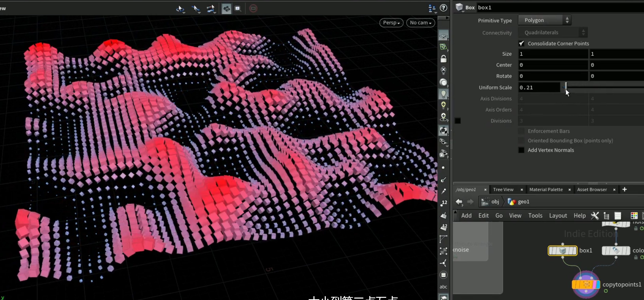
Task: Click the box1 node icon in network
Action: click(x=562, y=250)
